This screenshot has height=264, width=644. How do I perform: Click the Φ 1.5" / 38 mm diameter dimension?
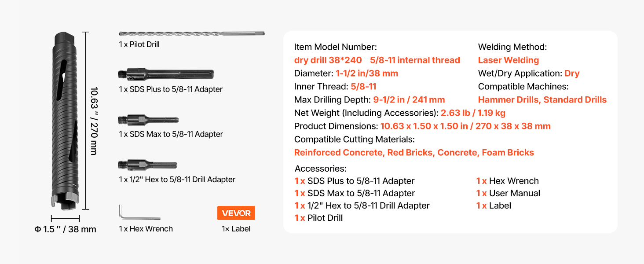click(65, 229)
